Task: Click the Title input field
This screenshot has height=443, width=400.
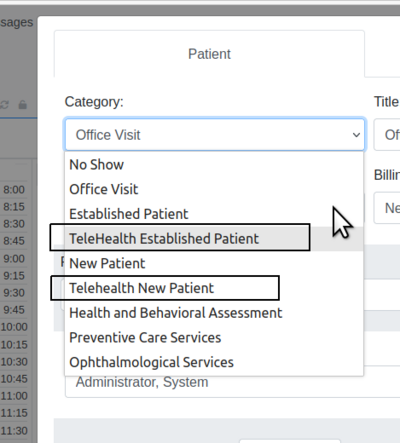Action: 387,135
